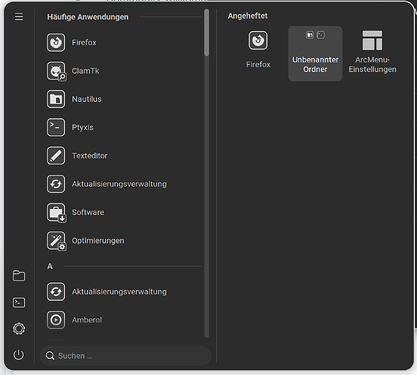
Task: Click the power button in sidebar
Action: tap(19, 355)
